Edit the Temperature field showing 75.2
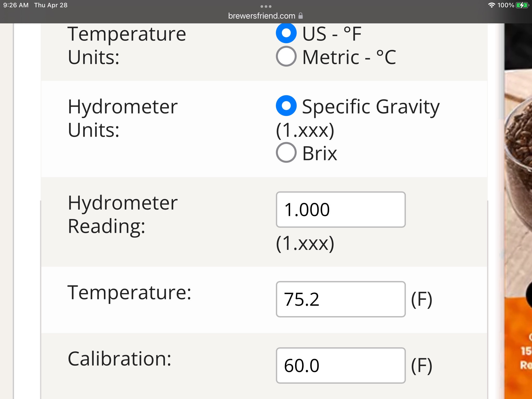This screenshot has width=532, height=399. click(x=341, y=299)
